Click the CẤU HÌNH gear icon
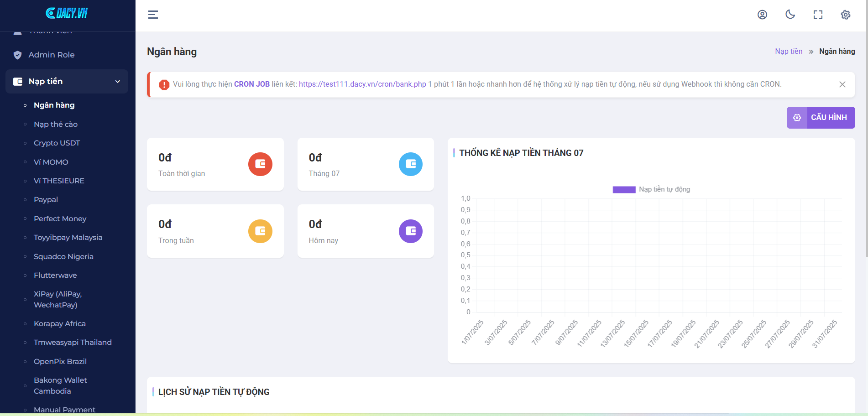Screen dimensions: 868x416 [797, 118]
